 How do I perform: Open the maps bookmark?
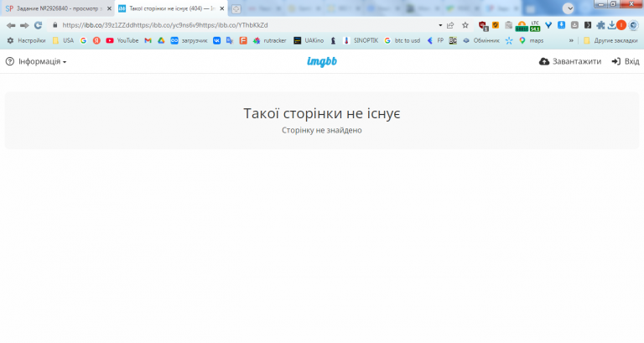coord(531,40)
